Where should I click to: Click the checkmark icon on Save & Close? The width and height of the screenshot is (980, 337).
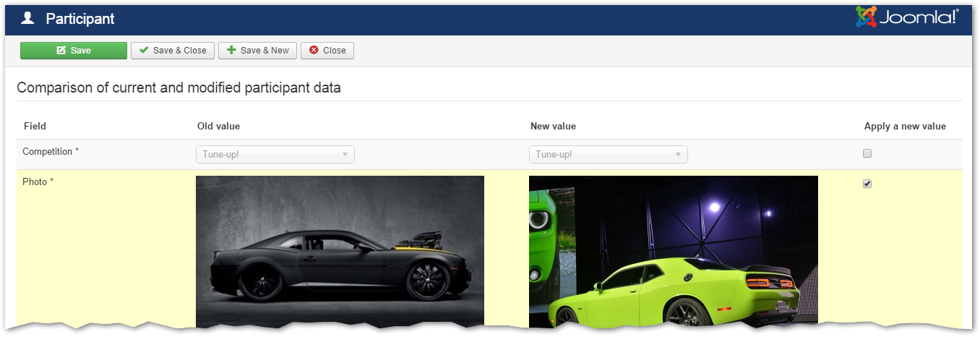coord(144,51)
